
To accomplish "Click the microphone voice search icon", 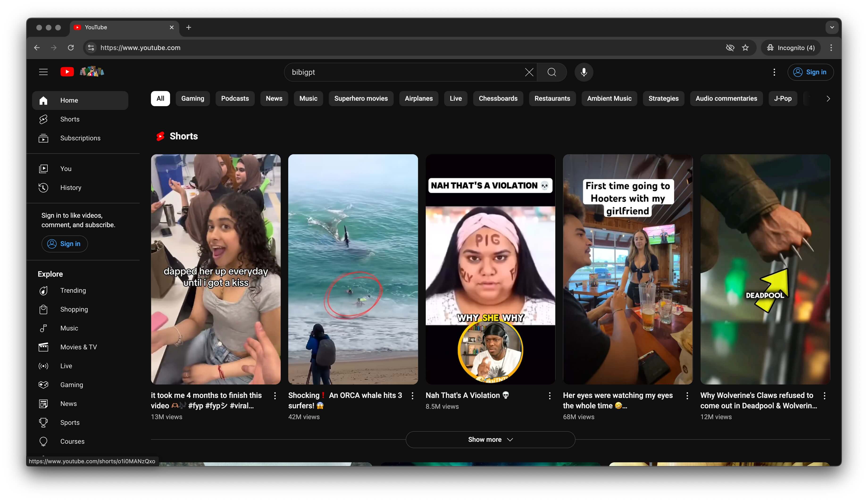I will tap(584, 72).
